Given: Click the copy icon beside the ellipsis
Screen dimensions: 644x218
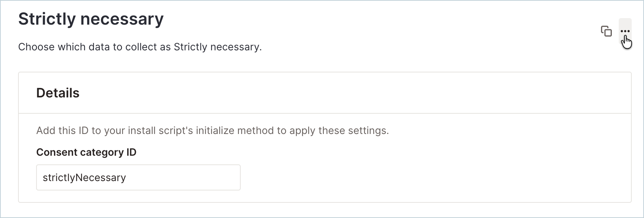Looking at the screenshot, I should (606, 31).
